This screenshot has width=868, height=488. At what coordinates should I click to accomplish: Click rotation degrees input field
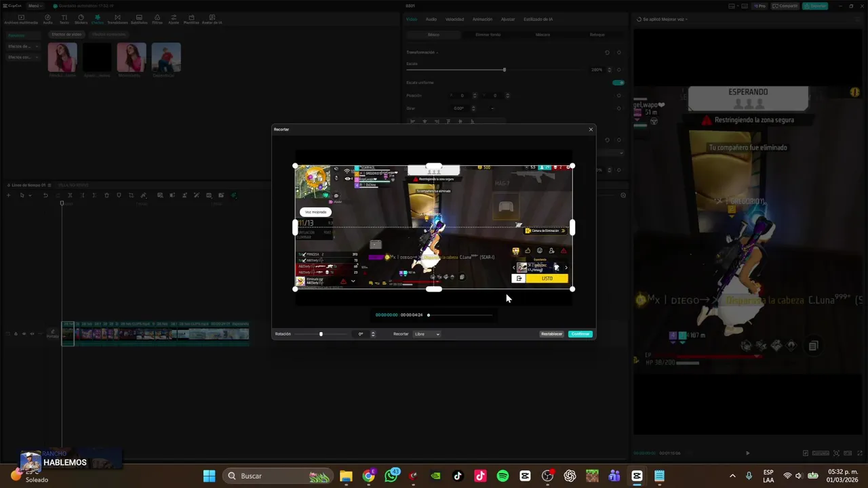click(361, 334)
